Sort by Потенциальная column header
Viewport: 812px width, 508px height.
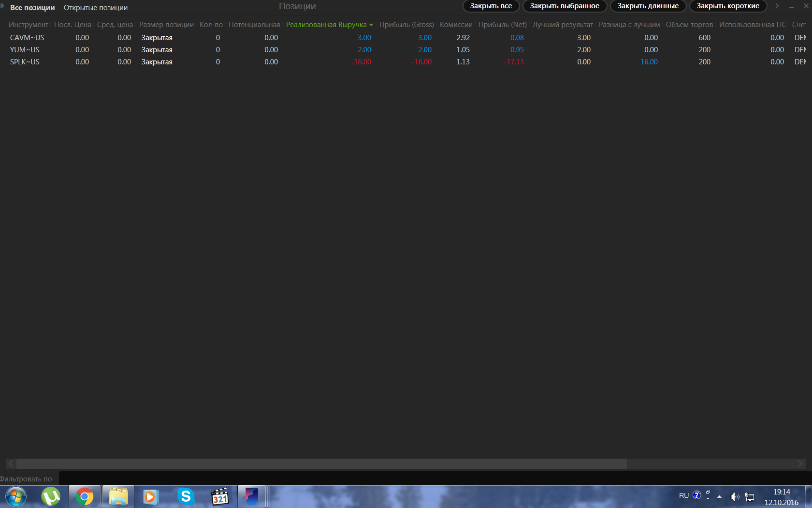[254, 25]
